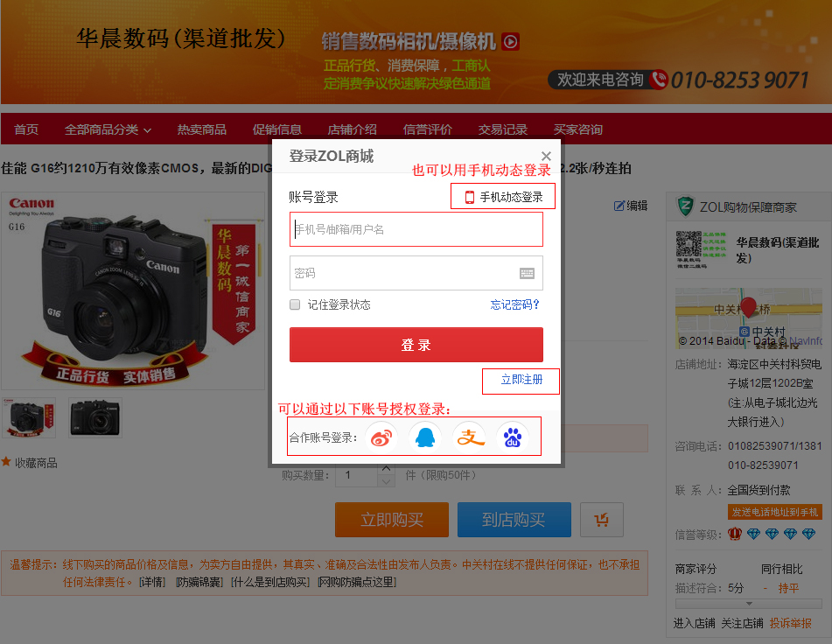Viewport: 832px width, 644px height.
Task: Open the 热卖商品 menu item
Action: click(x=201, y=129)
